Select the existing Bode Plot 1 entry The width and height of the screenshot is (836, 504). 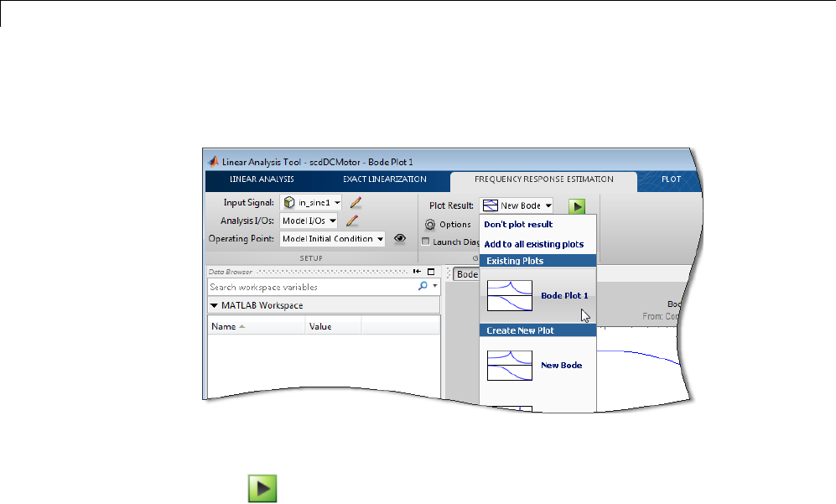(537, 295)
